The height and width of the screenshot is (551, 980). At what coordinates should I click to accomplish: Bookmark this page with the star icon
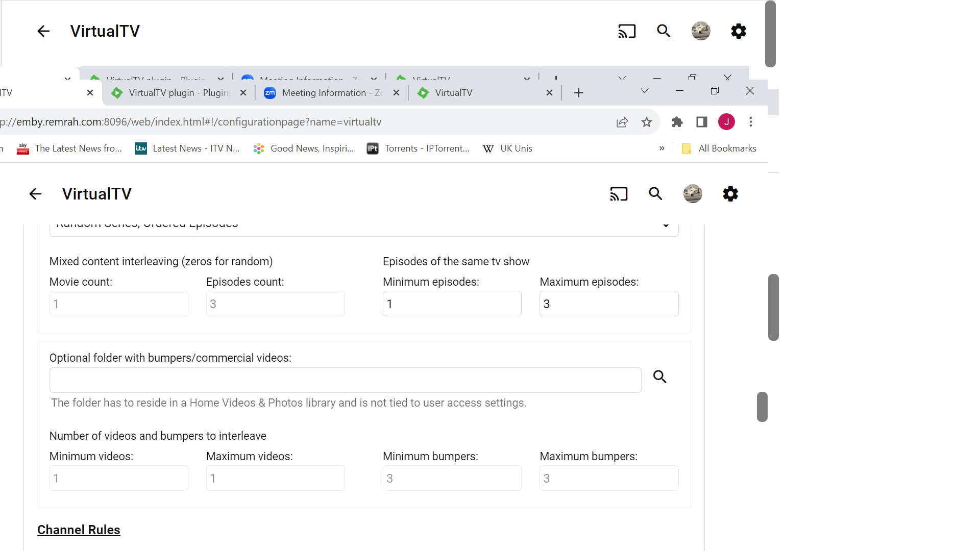(647, 122)
